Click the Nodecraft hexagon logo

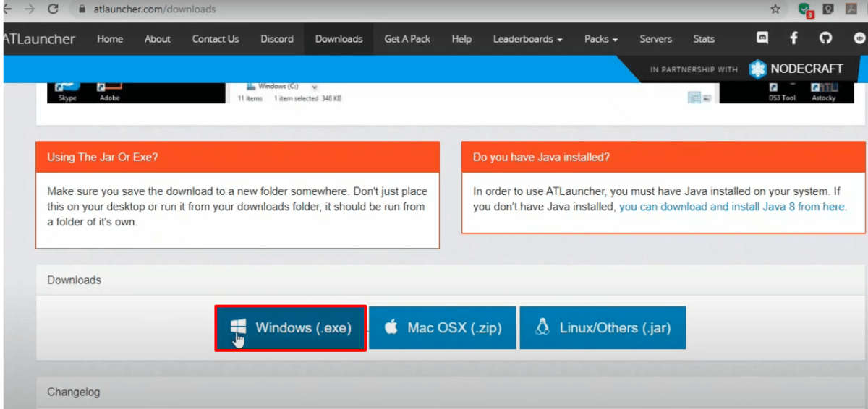757,69
